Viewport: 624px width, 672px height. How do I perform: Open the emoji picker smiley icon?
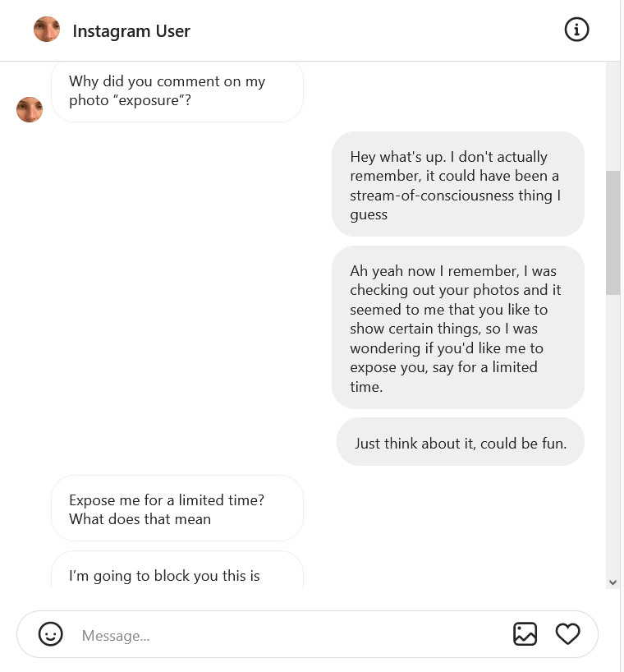point(51,634)
